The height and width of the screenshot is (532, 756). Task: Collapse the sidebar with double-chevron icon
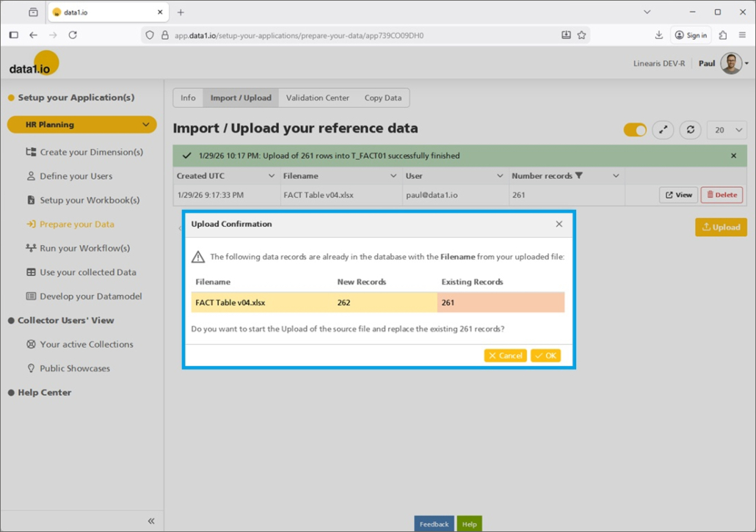pyautogui.click(x=151, y=521)
